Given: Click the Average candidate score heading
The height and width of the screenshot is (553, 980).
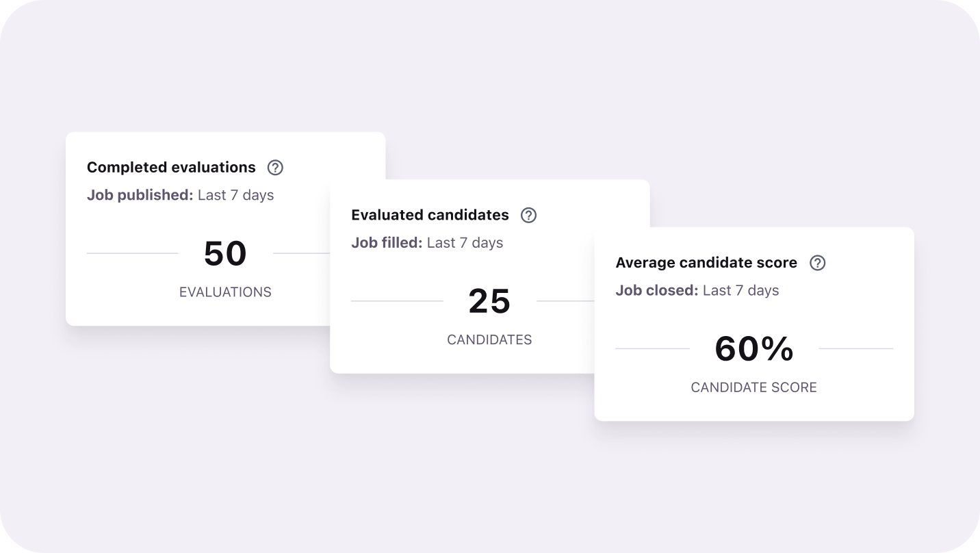Looking at the screenshot, I should click(x=706, y=263).
